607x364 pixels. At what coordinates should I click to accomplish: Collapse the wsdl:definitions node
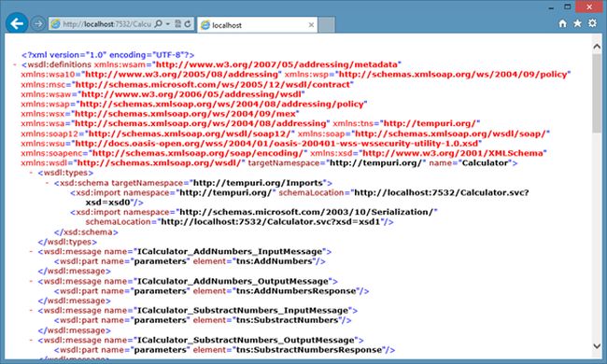pos(15,64)
